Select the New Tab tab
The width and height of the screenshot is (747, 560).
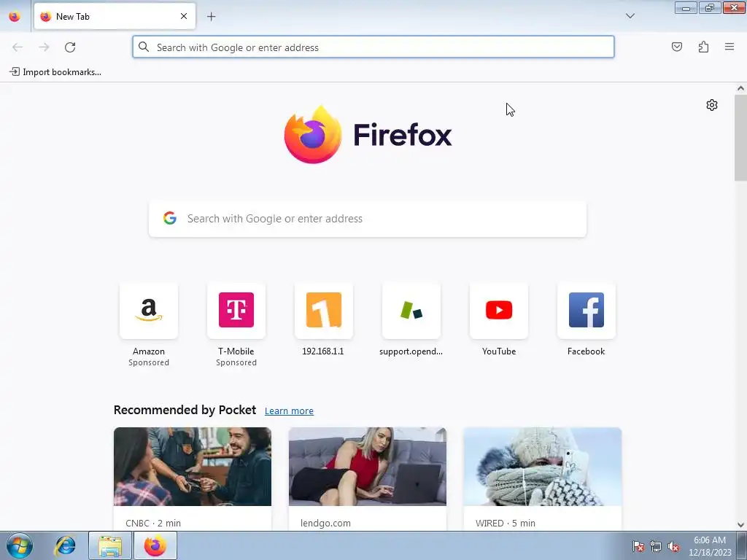[115, 16]
